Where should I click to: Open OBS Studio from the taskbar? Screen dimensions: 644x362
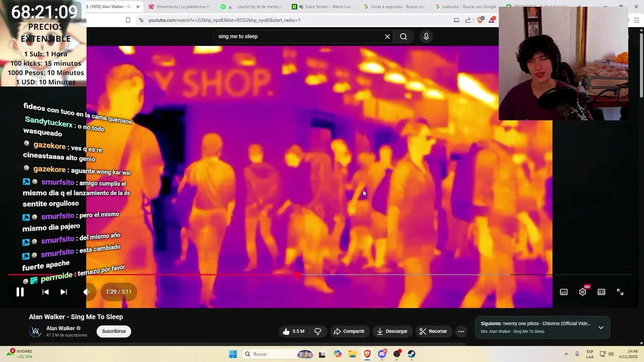[397, 354]
